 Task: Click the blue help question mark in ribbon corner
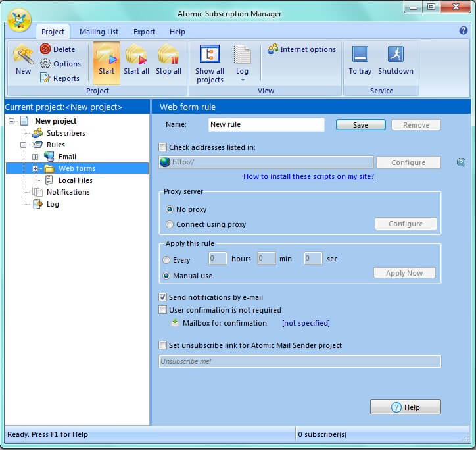464,30
